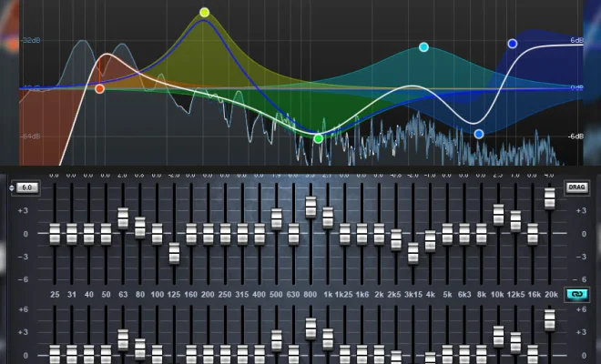Click the upper 1k6 slider handle
Image resolution: width=601 pixels, height=364 pixels.
[362, 234]
